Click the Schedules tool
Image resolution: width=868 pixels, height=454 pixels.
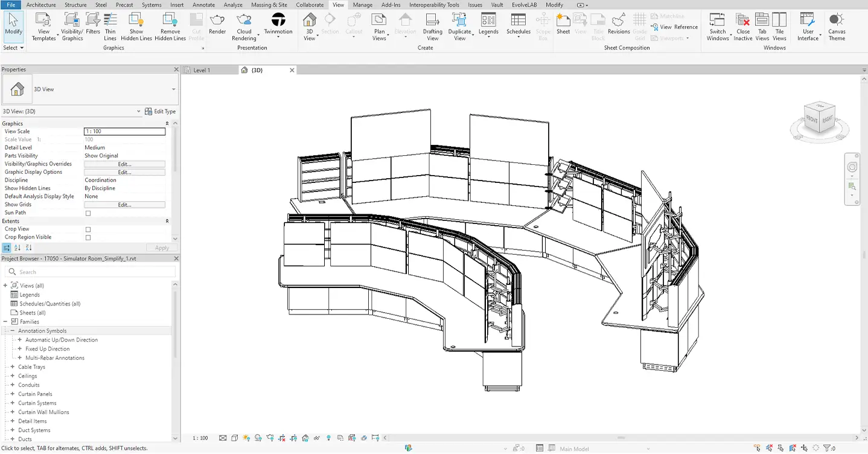[517, 24]
